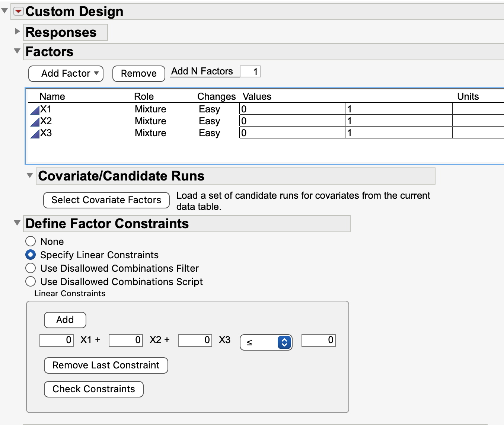Click the blue triangle icon beside X1
The image size is (504, 425).
click(x=35, y=110)
